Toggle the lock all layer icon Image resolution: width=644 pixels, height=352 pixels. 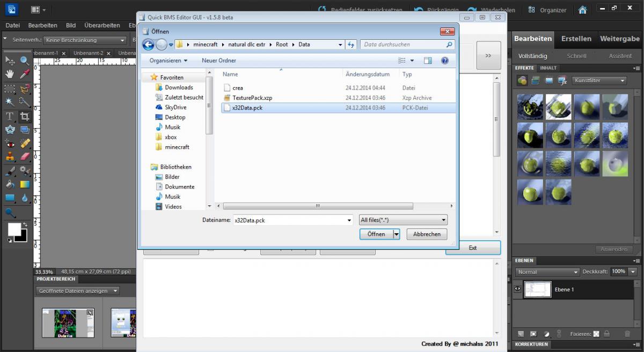pos(606,334)
